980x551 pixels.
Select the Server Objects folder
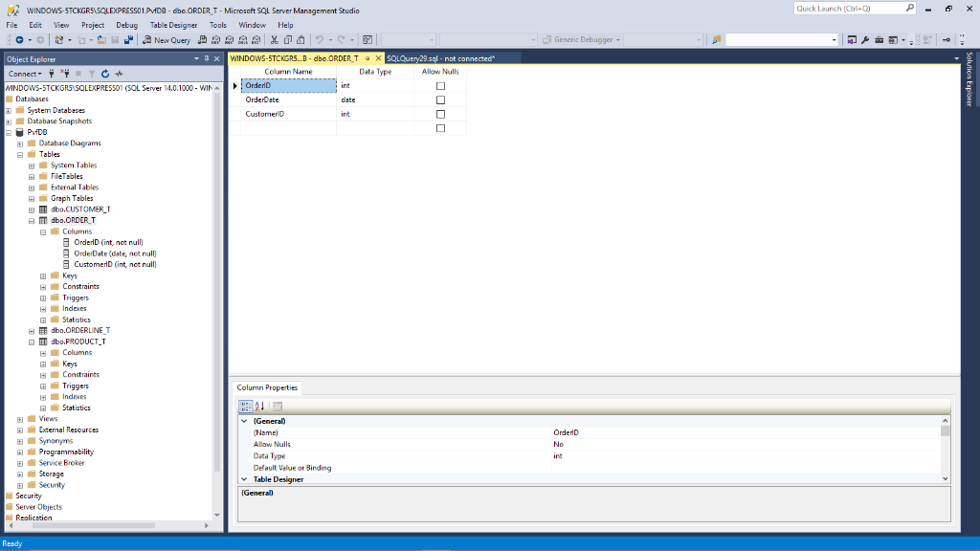[38, 507]
